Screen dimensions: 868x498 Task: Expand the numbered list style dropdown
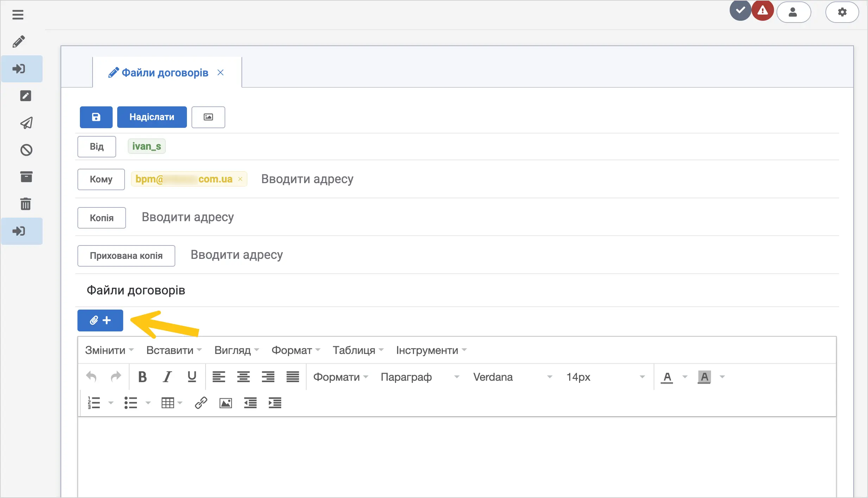[x=111, y=403]
